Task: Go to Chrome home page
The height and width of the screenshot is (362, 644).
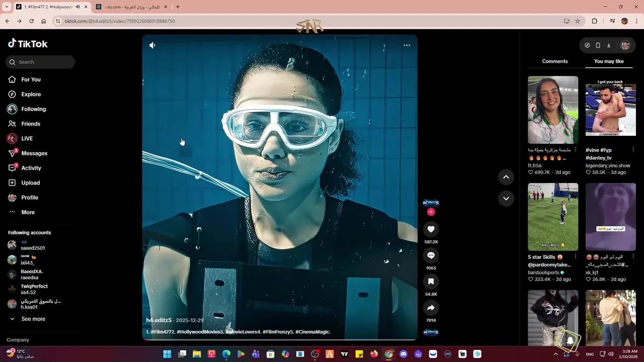Action: pyautogui.click(x=43, y=21)
